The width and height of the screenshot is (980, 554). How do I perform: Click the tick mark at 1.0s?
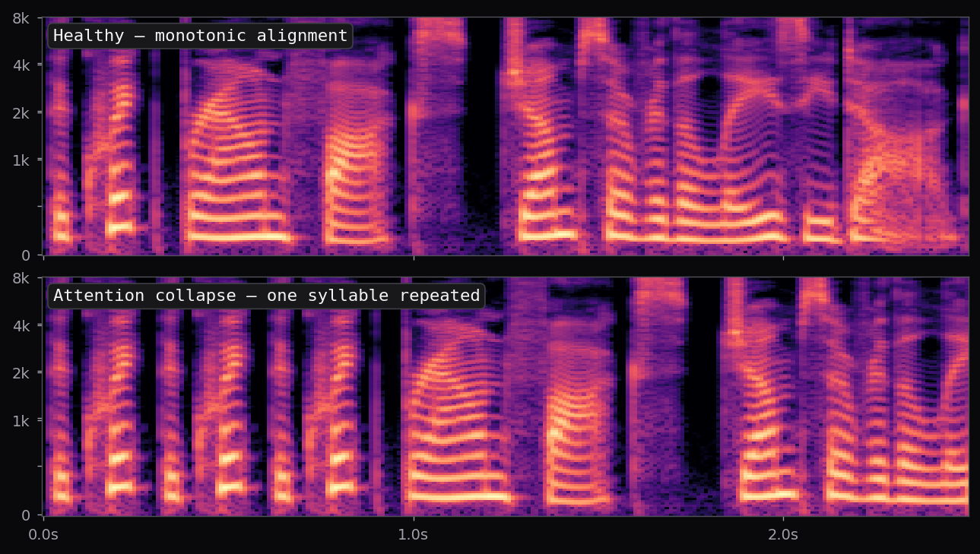(414, 520)
